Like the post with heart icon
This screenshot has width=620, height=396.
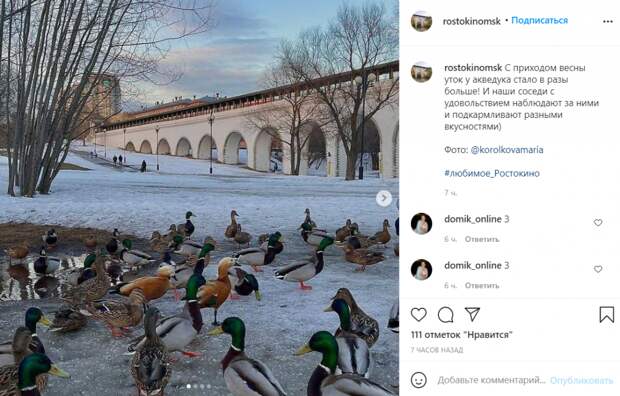click(418, 315)
